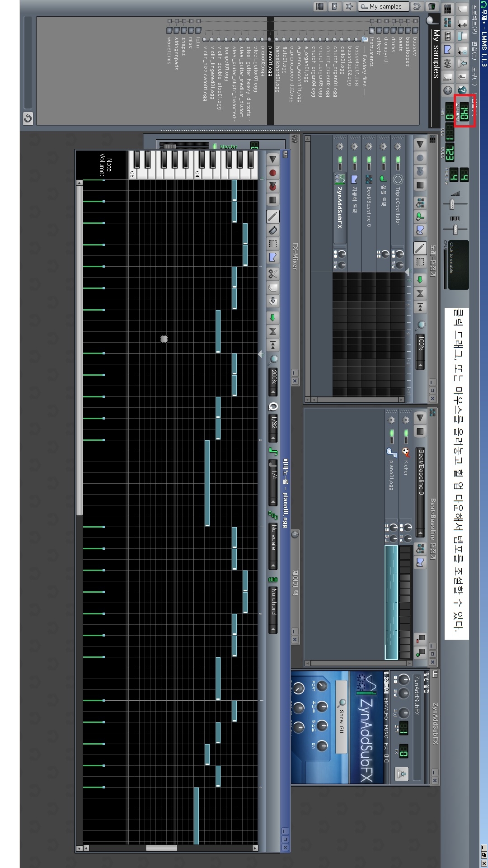Open the 도구(T) menu

point(474,76)
